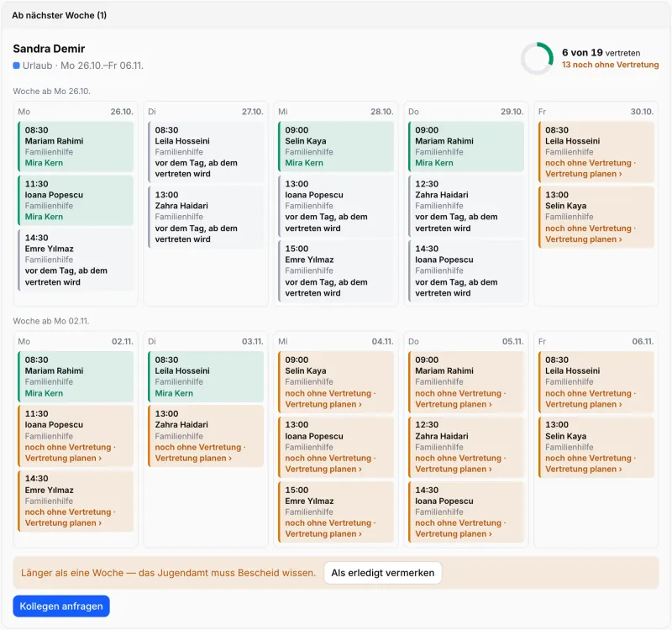Plan Vertretung for Ioana Popescu on 05.11.

[454, 534]
